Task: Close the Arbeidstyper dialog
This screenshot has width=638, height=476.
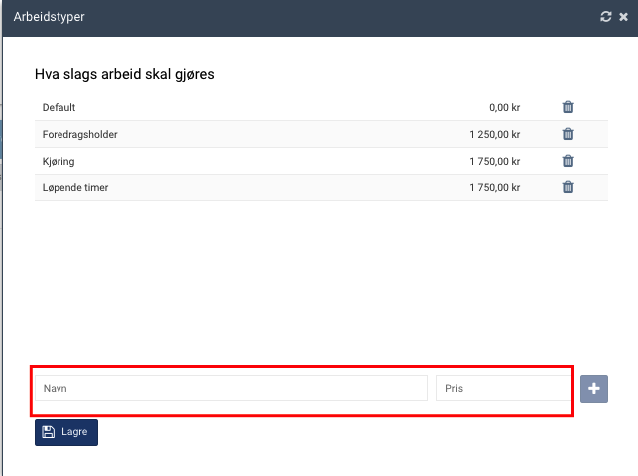Action: pyautogui.click(x=623, y=17)
